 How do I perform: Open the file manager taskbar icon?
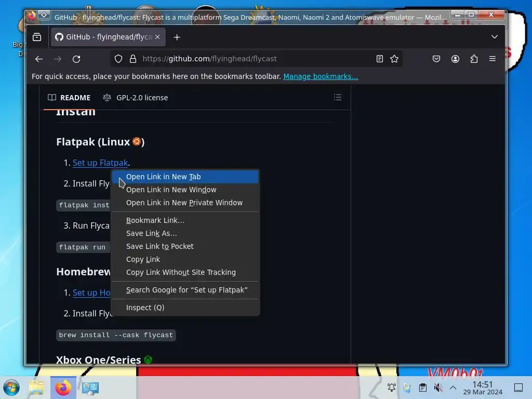click(36, 388)
